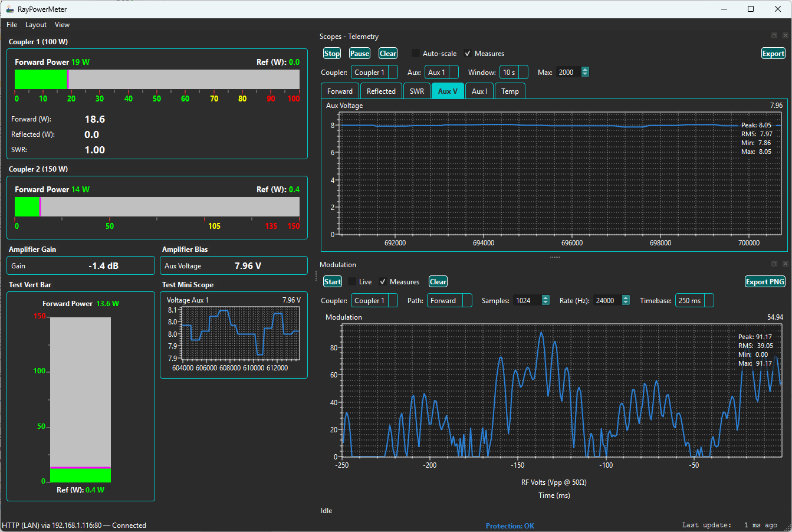The image size is (792, 532).
Task: Switch to the Reflected scope tab
Action: click(x=381, y=91)
